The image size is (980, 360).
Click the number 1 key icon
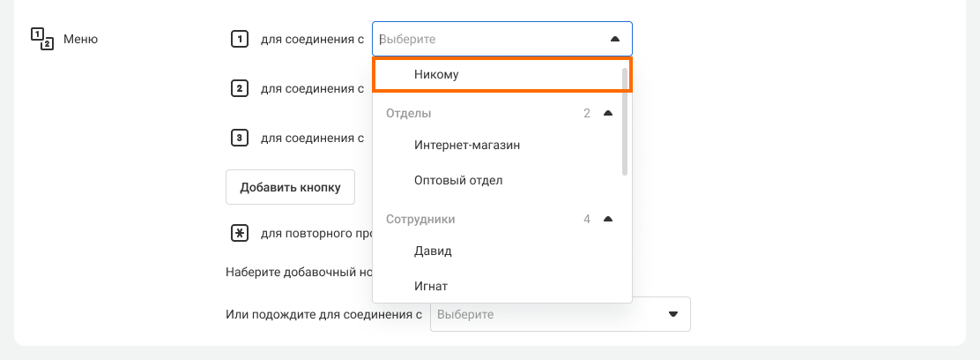238,39
